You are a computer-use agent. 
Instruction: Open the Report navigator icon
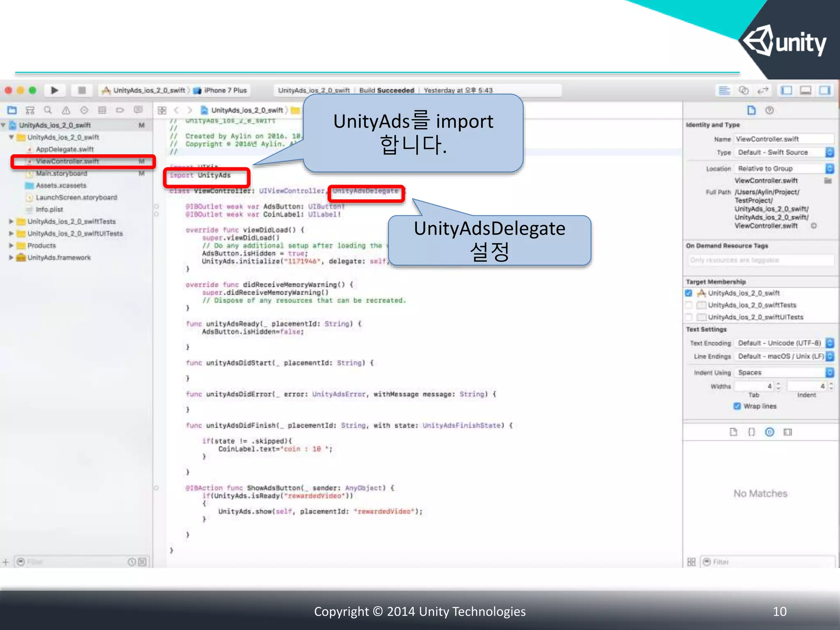tap(138, 110)
